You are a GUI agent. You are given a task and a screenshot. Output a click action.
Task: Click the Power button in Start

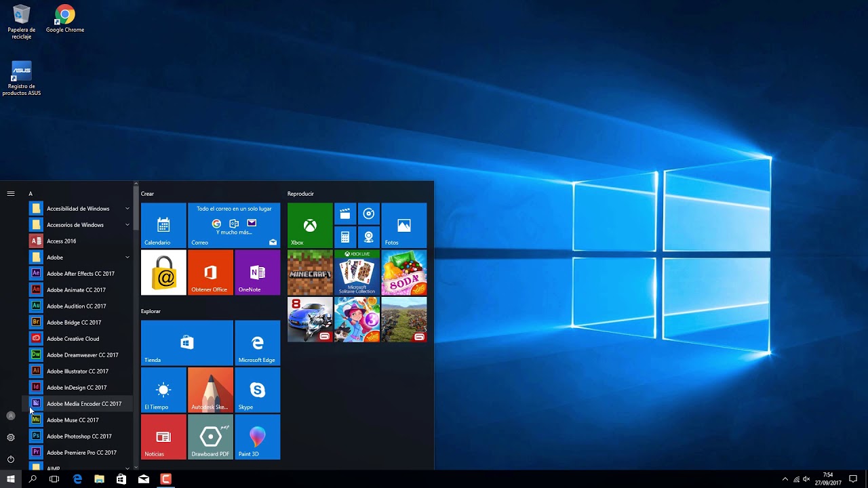point(11,459)
